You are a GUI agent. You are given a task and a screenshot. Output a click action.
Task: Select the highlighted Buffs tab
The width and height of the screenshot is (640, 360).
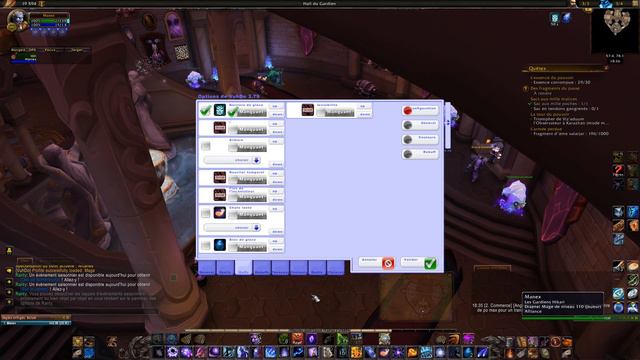point(243,268)
